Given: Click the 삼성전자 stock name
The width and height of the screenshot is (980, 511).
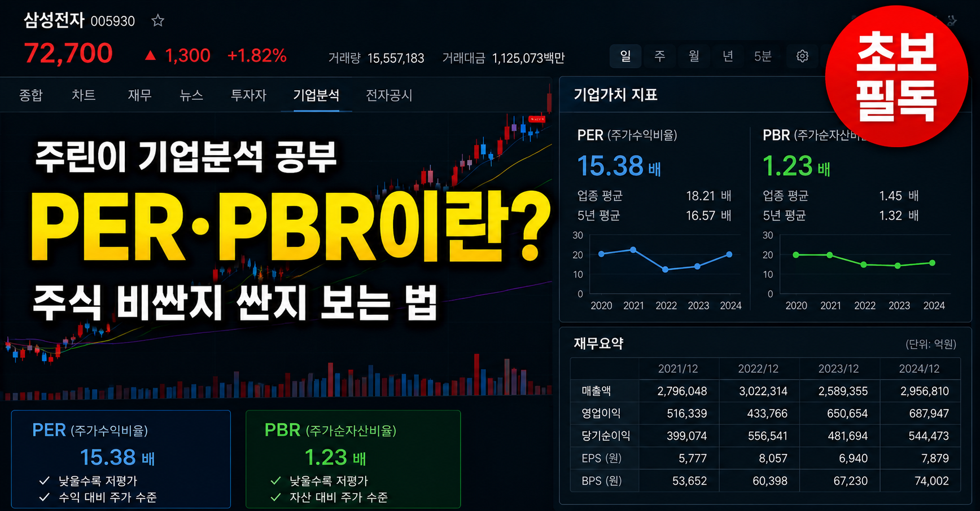Looking at the screenshot, I should coord(54,21).
